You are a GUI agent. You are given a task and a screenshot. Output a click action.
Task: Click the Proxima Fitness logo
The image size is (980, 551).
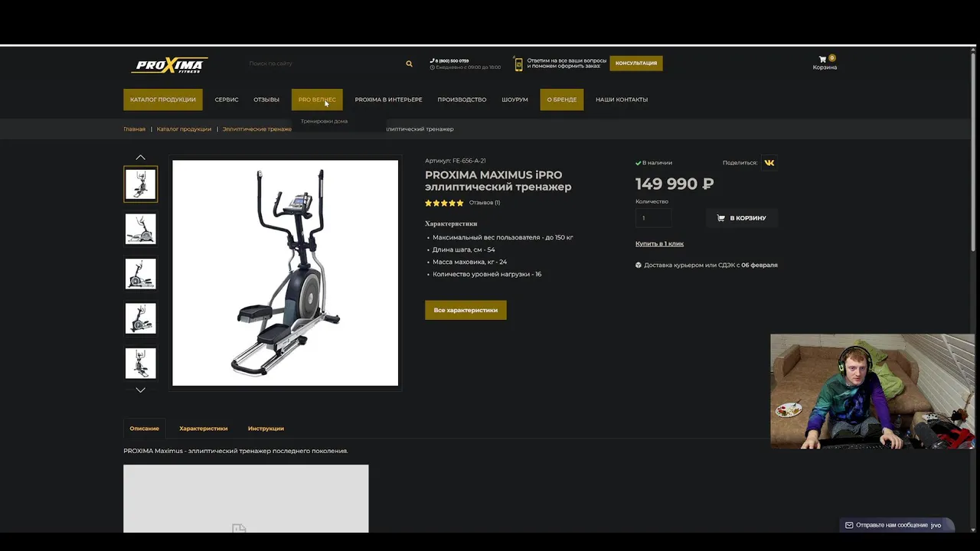(x=169, y=65)
